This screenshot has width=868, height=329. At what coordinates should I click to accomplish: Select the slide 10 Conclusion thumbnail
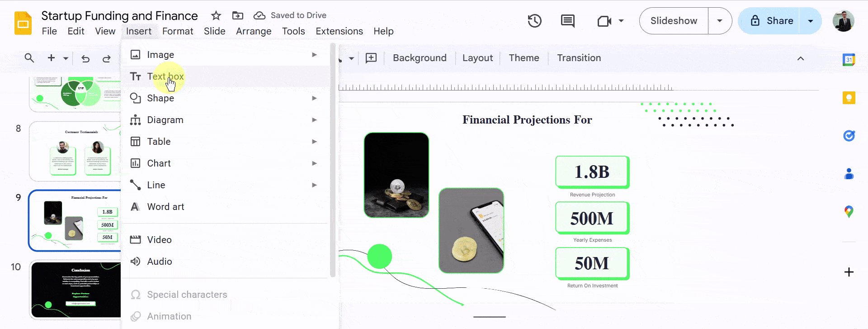click(x=75, y=290)
